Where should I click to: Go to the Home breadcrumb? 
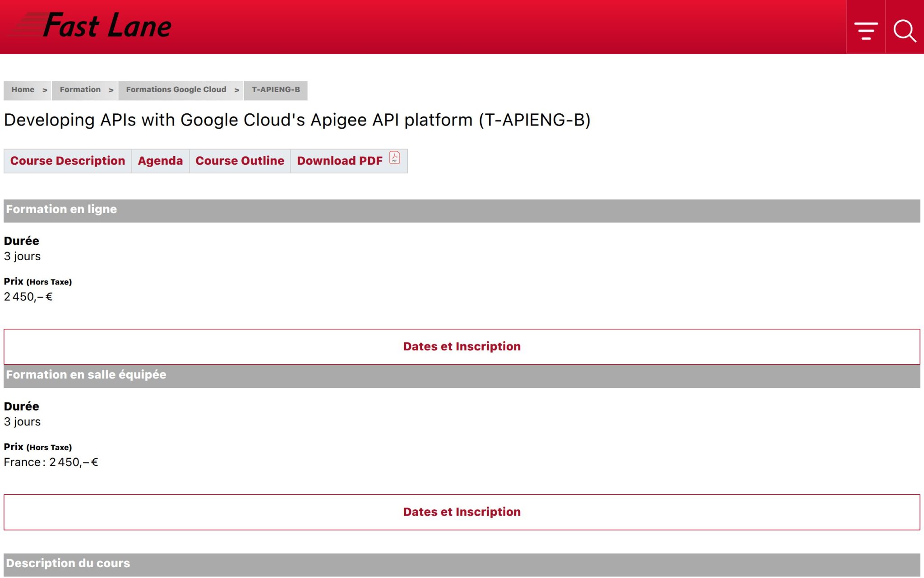coord(23,90)
